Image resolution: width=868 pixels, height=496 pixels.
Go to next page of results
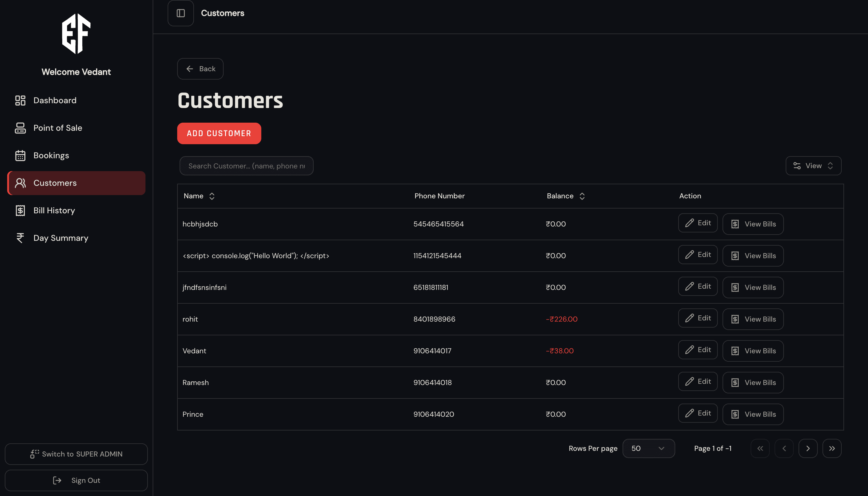tap(808, 448)
